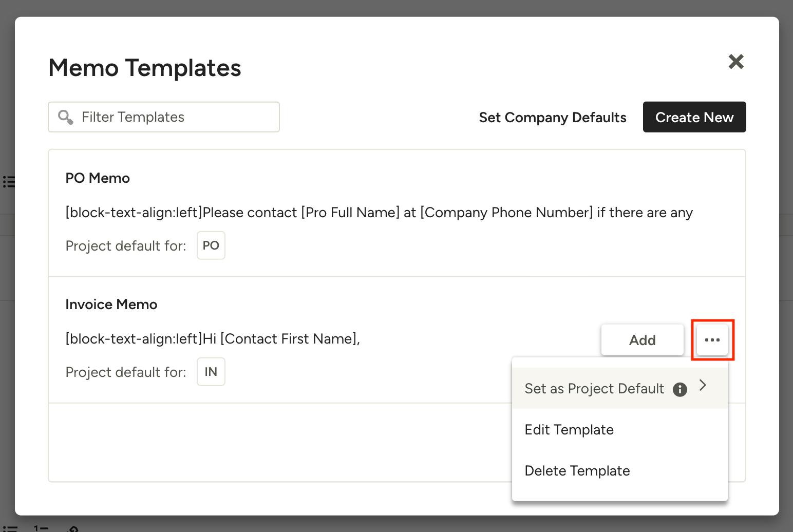Click the IN badge under Invoice Memo
Viewport: 793px width, 532px height.
[211, 371]
